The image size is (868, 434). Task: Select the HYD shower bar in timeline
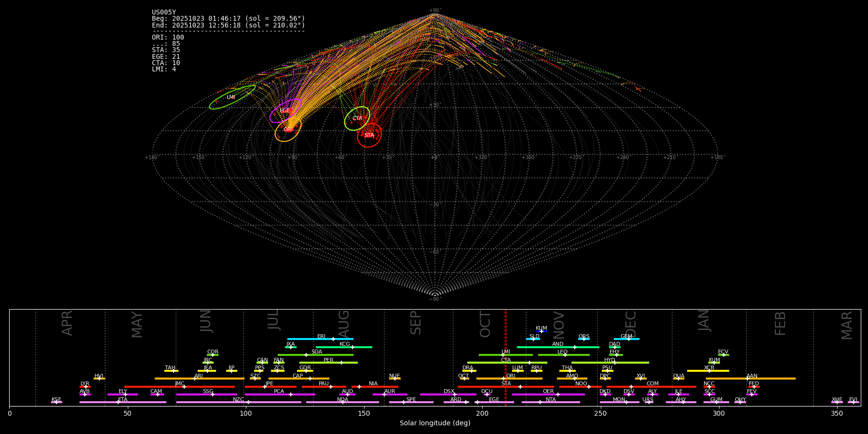point(610,363)
